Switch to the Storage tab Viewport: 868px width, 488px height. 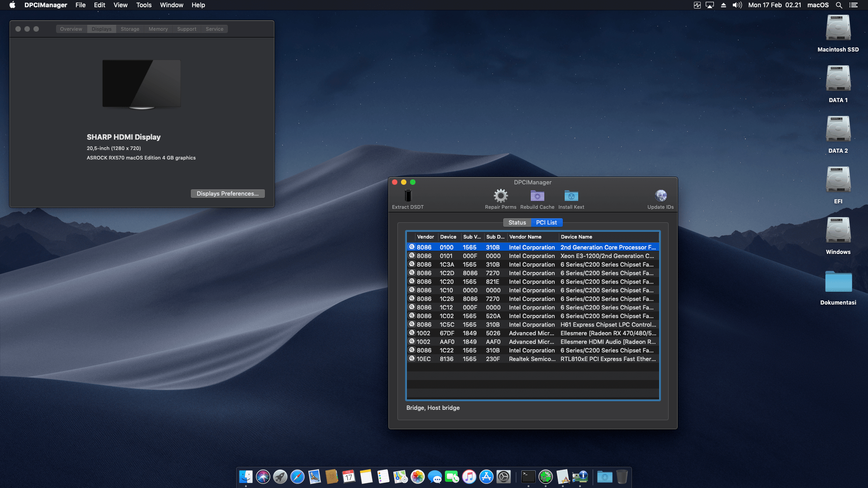pyautogui.click(x=130, y=29)
